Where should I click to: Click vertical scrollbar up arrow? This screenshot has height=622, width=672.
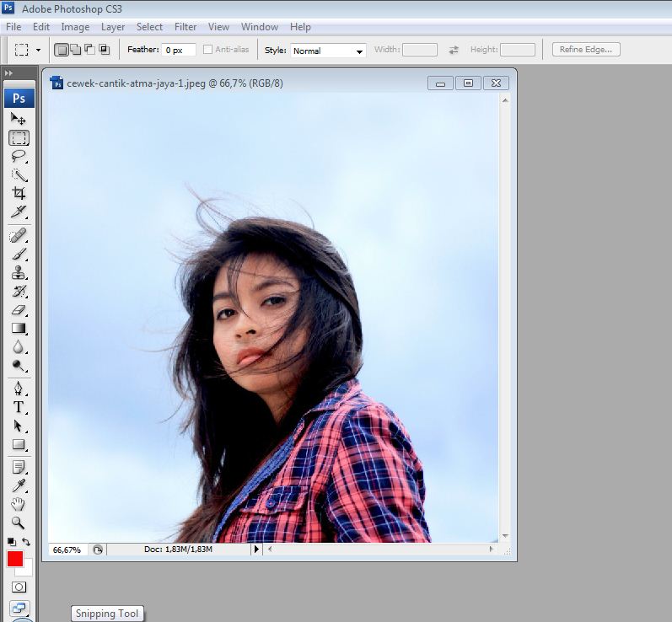point(505,100)
